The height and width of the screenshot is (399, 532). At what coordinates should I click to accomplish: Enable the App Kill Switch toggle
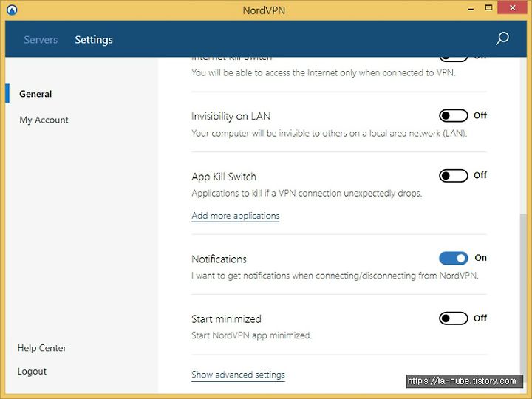click(453, 176)
